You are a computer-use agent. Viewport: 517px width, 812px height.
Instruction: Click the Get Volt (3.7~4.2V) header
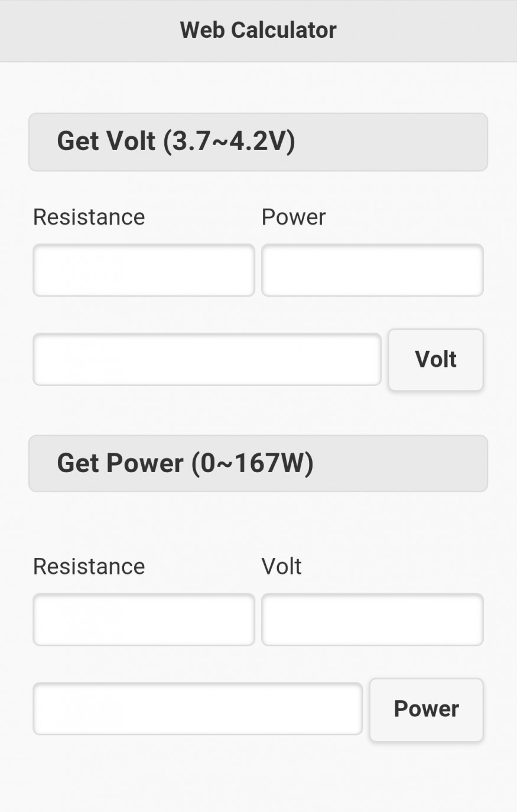coord(258,142)
